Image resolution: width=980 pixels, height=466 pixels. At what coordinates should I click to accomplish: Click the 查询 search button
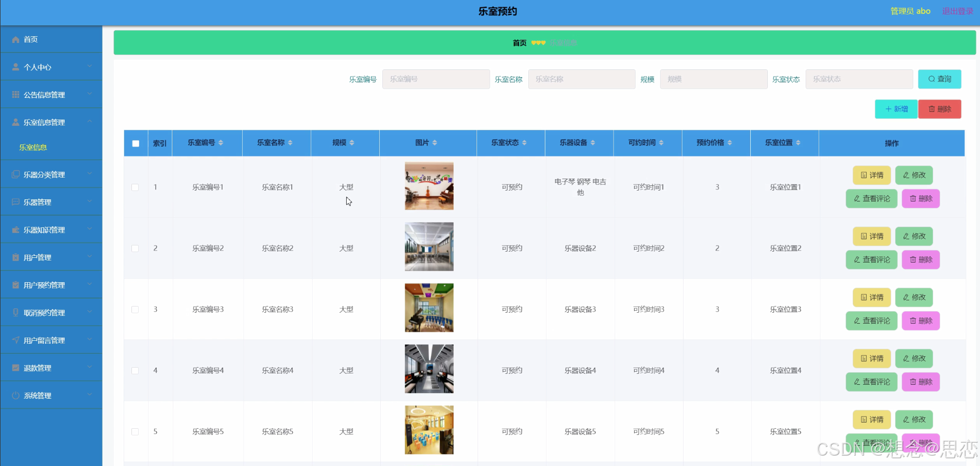point(940,79)
